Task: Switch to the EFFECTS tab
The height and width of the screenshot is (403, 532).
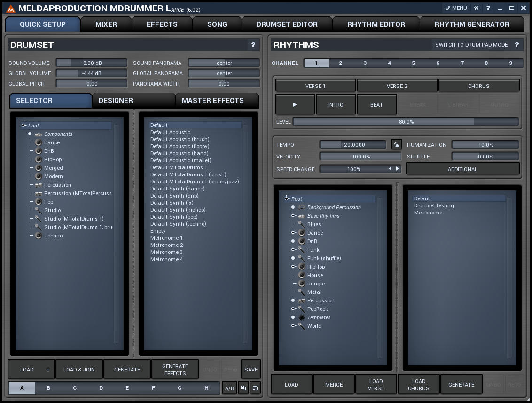Action: pos(162,24)
